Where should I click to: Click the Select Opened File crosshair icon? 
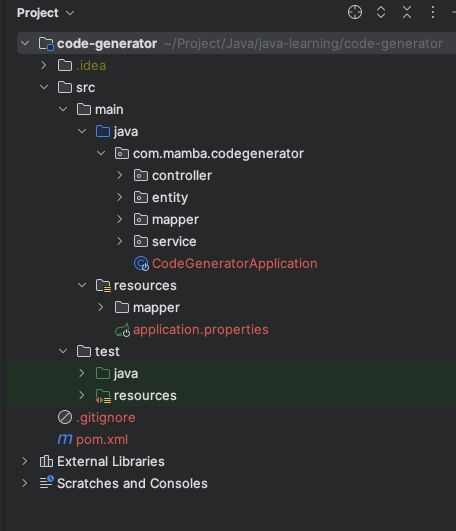click(355, 13)
